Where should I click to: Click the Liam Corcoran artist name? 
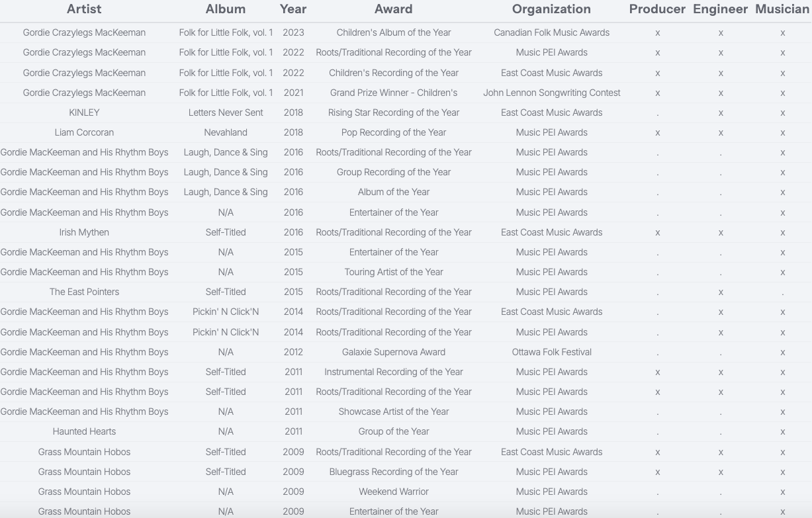[x=84, y=132]
